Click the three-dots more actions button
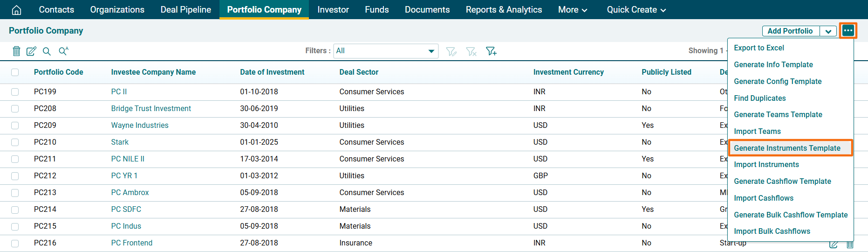 coord(848,31)
